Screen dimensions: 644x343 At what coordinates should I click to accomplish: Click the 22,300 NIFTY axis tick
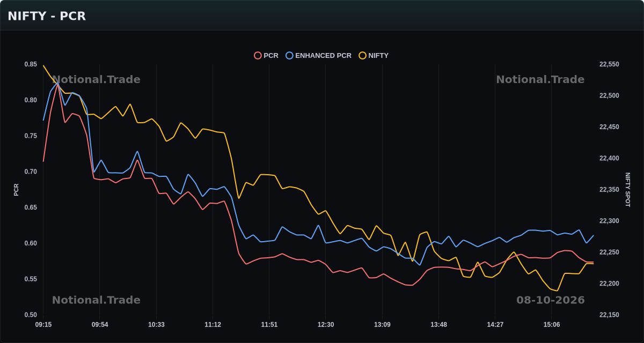tap(609, 221)
